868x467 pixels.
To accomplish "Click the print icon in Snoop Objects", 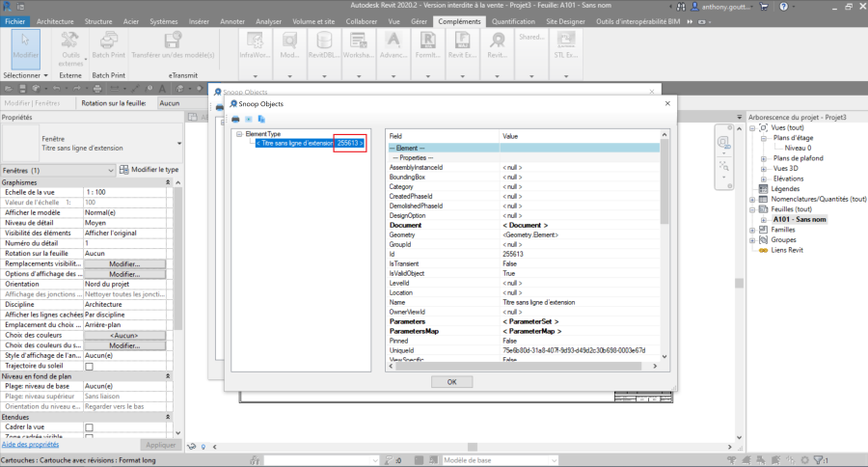I will click(236, 119).
